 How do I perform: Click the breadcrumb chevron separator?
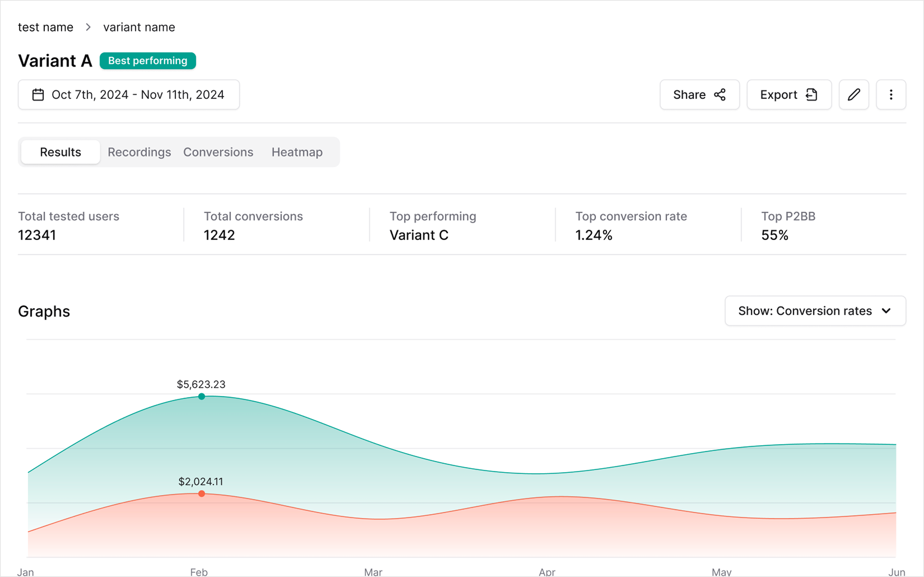pyautogui.click(x=88, y=27)
